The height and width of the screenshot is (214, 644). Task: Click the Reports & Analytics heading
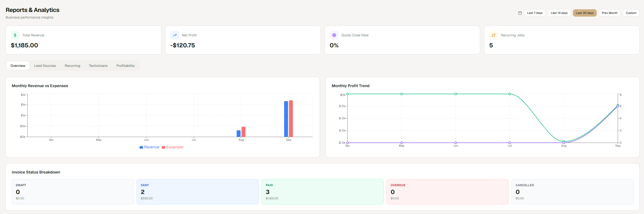[x=32, y=10]
